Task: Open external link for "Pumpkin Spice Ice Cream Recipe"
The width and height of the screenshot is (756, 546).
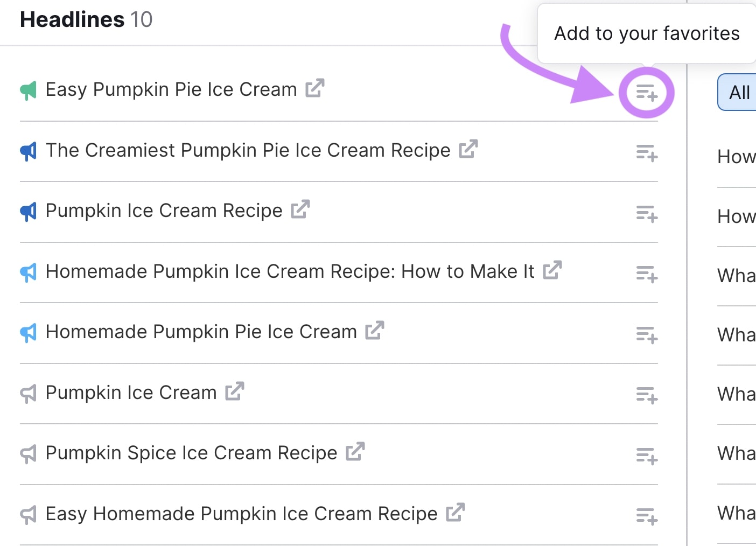Action: tap(354, 451)
